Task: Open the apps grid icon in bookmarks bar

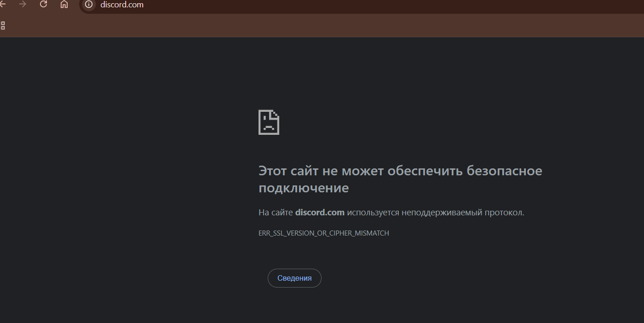Action: pyautogui.click(x=2, y=25)
